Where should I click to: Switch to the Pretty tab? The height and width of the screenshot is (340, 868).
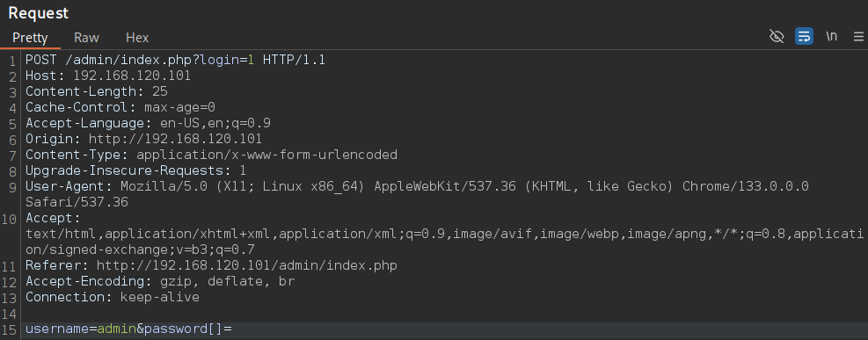click(x=30, y=38)
